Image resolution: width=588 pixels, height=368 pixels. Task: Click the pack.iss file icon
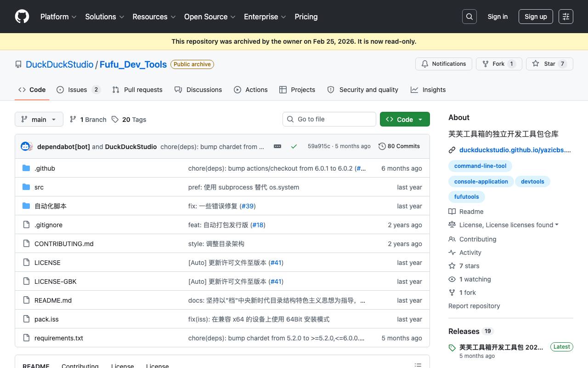[26, 319]
